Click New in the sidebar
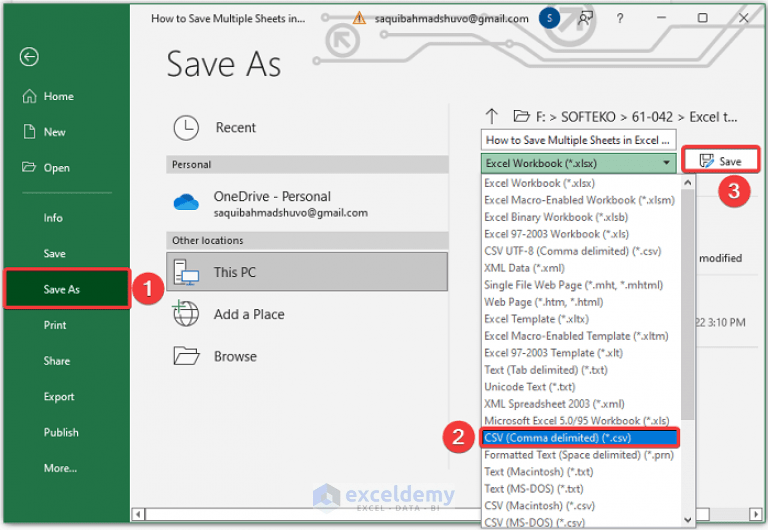768x530 pixels. pyautogui.click(x=54, y=132)
